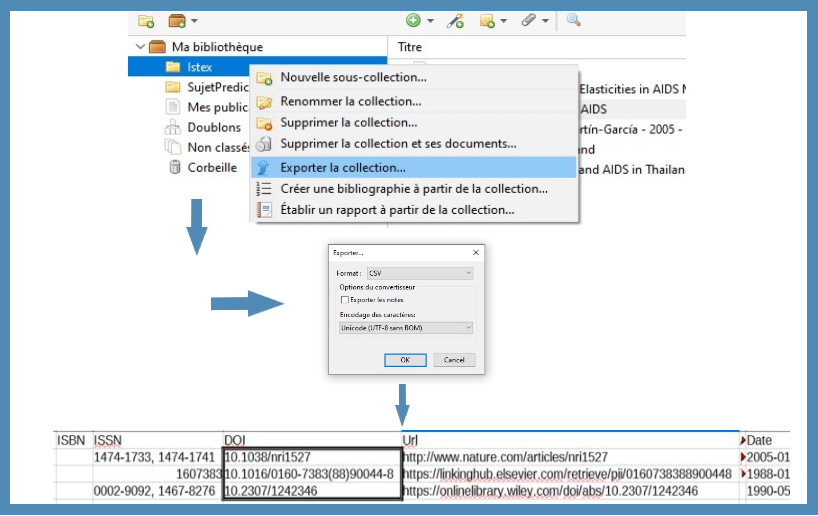818x516 pixels.
Task: Click the paperclip attachment icon
Action: [529, 20]
